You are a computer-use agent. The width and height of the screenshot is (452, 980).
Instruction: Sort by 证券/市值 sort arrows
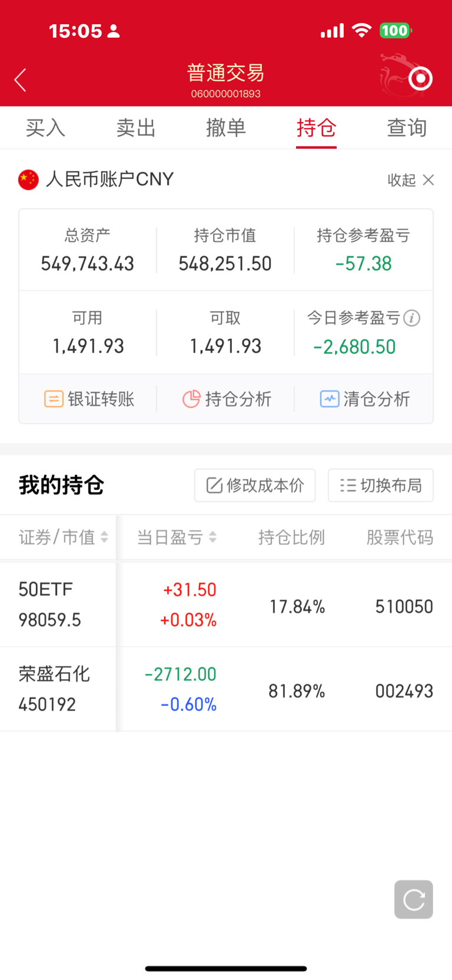pos(104,537)
